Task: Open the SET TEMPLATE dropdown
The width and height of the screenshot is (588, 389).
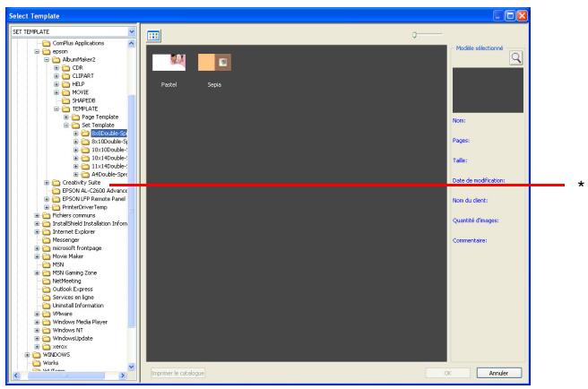Action: pos(132,31)
